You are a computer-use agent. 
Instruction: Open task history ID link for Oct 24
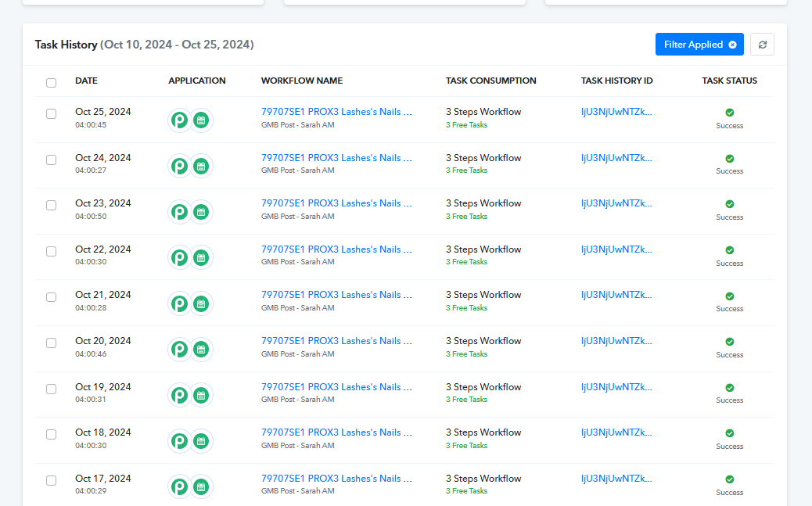point(616,158)
